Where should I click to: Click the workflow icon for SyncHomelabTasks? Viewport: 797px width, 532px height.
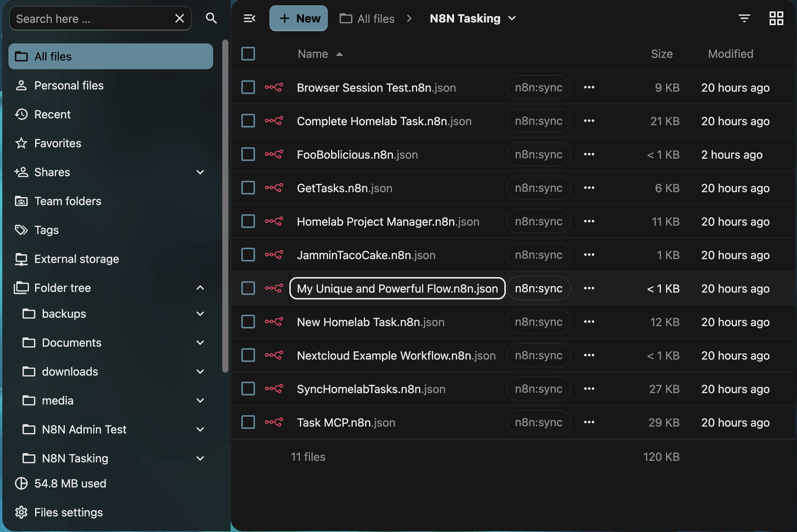[274, 389]
